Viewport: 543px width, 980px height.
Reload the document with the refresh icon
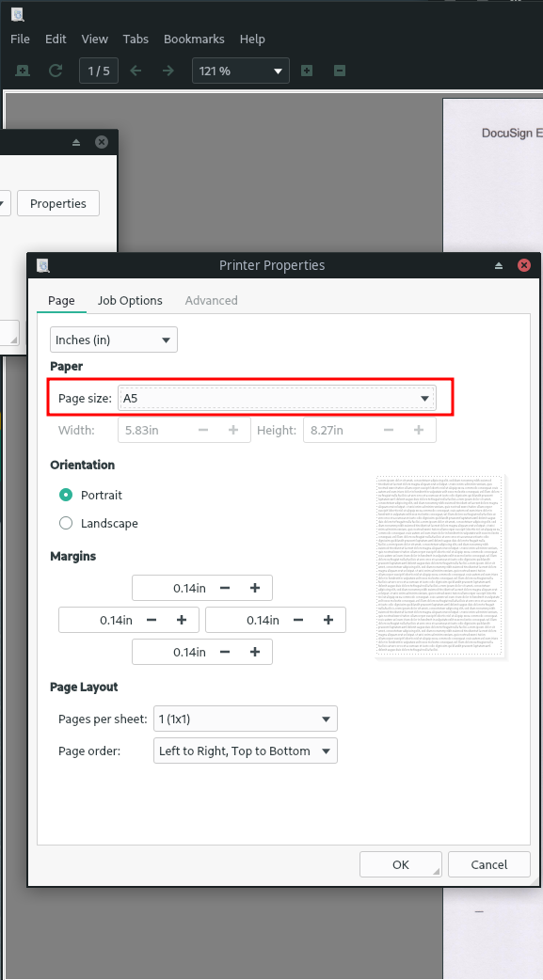[56, 71]
